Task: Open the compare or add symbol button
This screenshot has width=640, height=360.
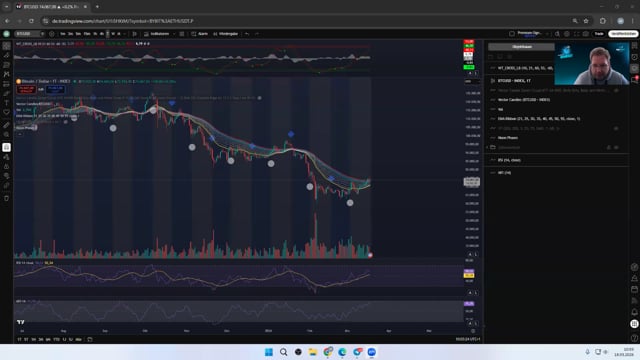Action: [52, 34]
